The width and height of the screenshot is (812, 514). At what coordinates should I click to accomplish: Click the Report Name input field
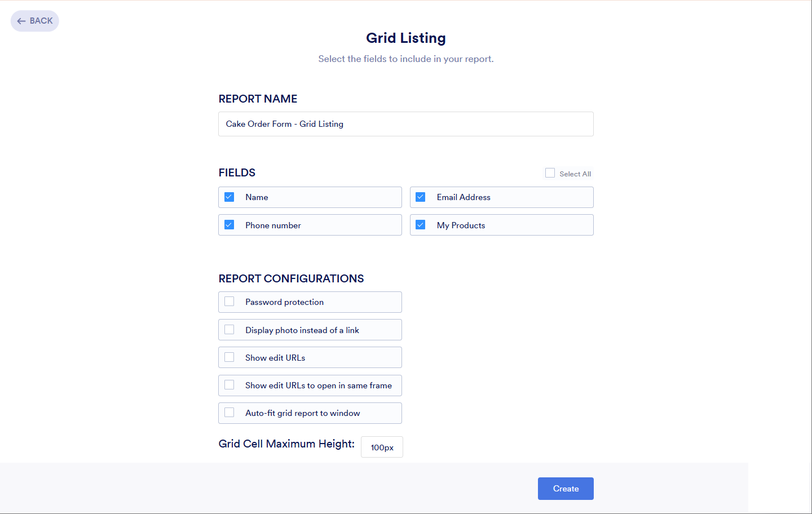405,124
